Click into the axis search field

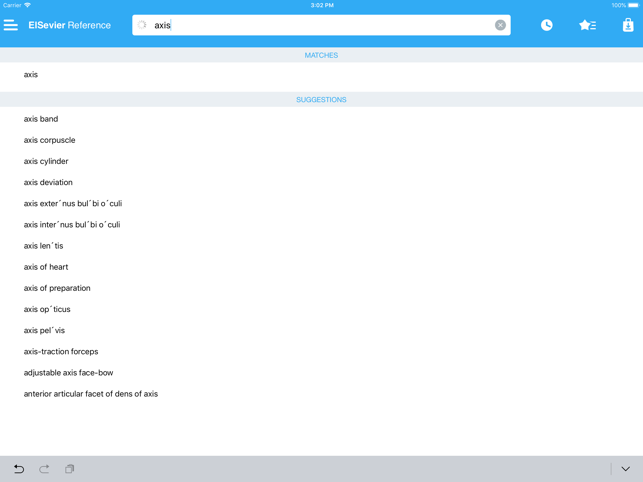[320, 25]
